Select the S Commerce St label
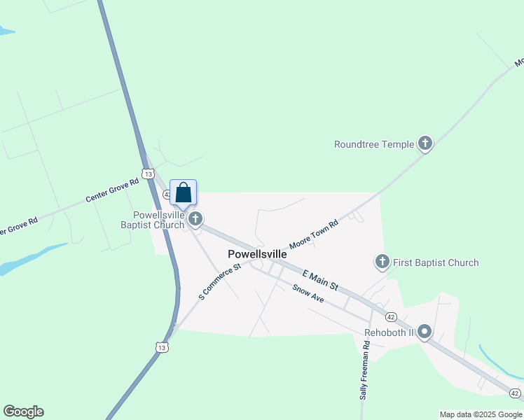Image resolution: width=524 pixels, height=420 pixels. (x=219, y=282)
